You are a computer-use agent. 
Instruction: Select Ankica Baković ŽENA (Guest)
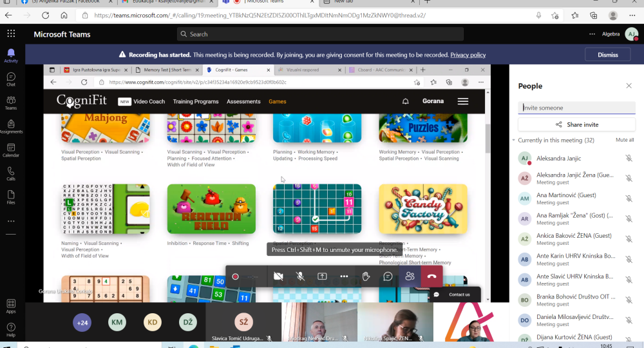point(574,239)
